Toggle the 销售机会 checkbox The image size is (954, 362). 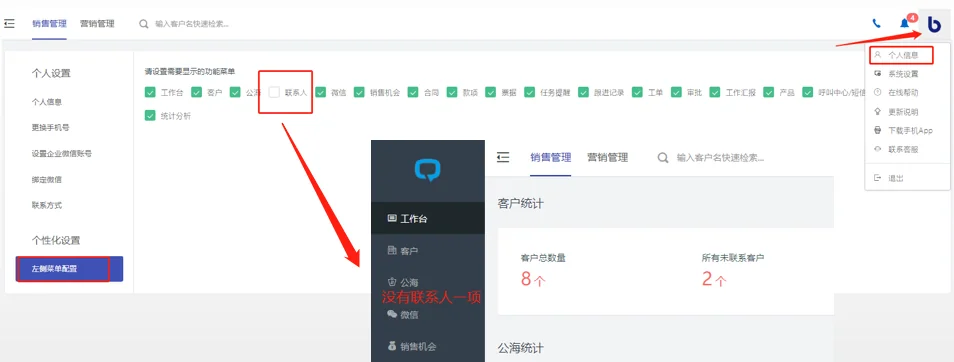tap(360, 92)
